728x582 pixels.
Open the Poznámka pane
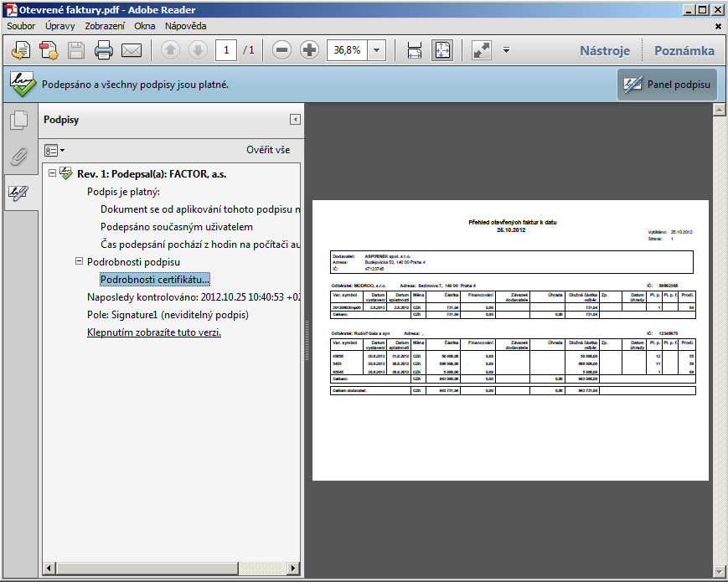click(x=684, y=50)
